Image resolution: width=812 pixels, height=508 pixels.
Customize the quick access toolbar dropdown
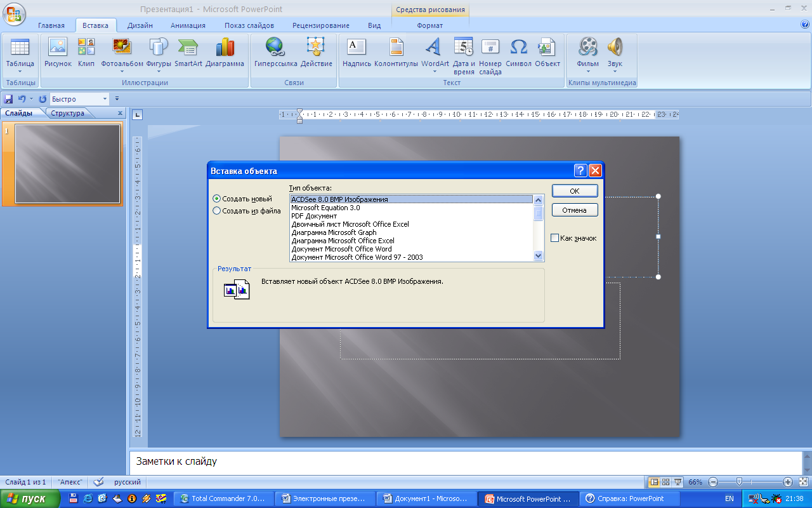[117, 99]
